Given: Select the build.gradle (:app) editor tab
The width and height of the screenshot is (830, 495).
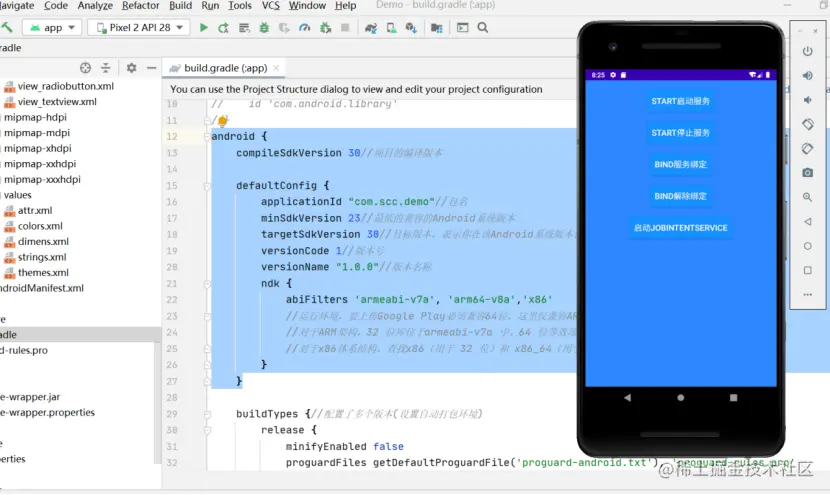Looking at the screenshot, I should point(224,68).
